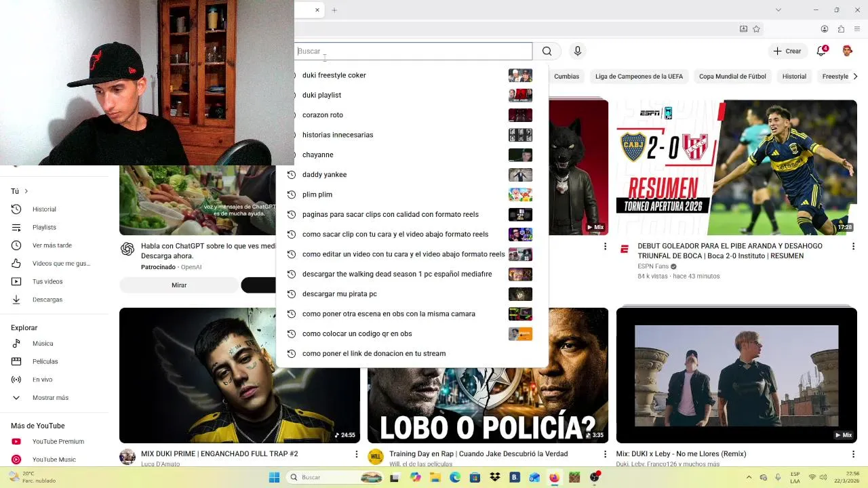
Task: Open the browser account icon
Action: pyautogui.click(x=825, y=29)
